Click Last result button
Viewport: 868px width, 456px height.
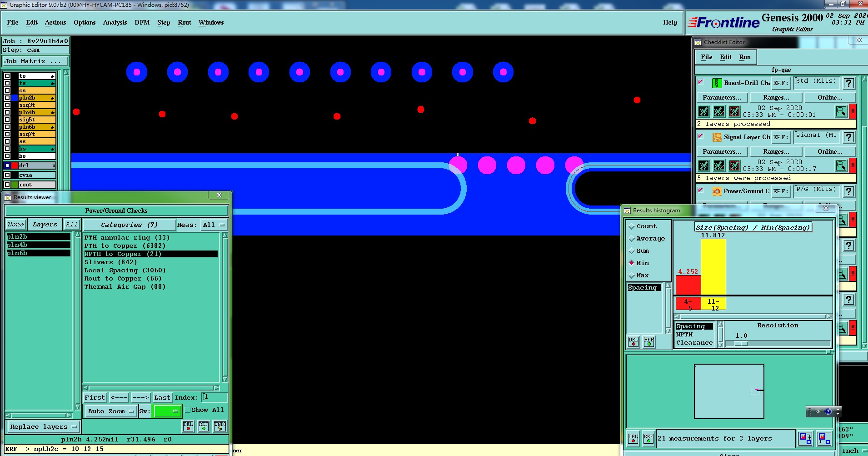tap(162, 398)
